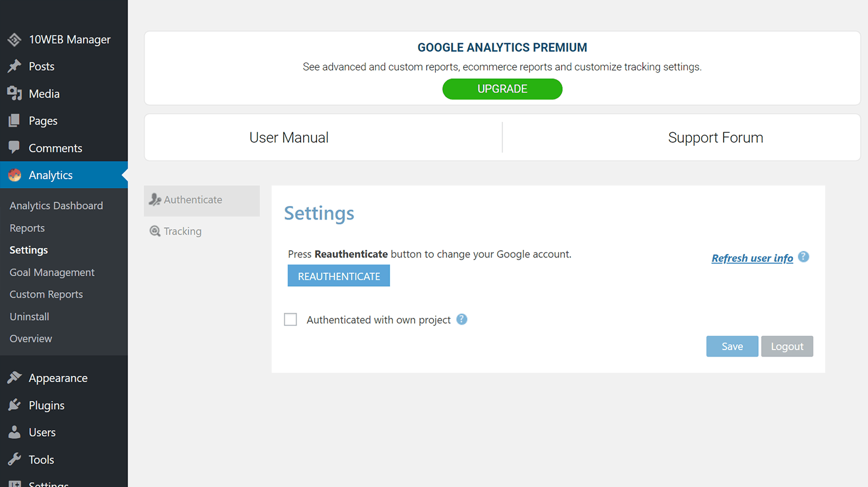This screenshot has height=487, width=868.
Task: Click the REAUTHENTICATE button
Action: tap(339, 276)
